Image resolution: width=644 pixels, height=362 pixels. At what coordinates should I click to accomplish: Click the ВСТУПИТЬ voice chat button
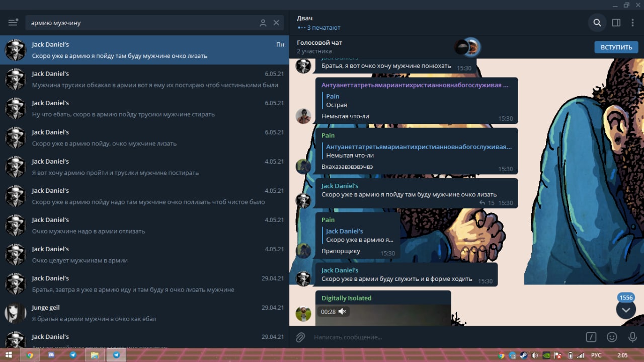point(616,47)
